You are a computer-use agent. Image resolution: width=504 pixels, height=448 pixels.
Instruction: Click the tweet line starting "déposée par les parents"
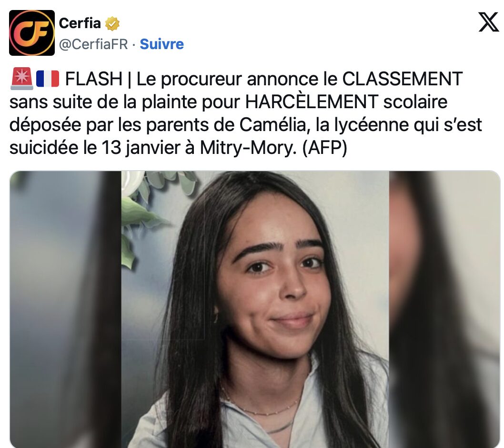[x=246, y=125]
